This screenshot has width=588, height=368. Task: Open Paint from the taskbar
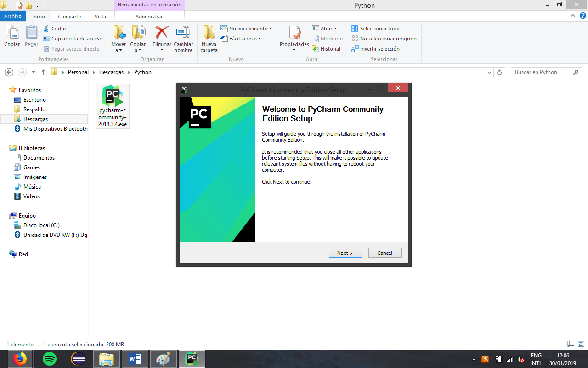pyautogui.click(x=163, y=359)
